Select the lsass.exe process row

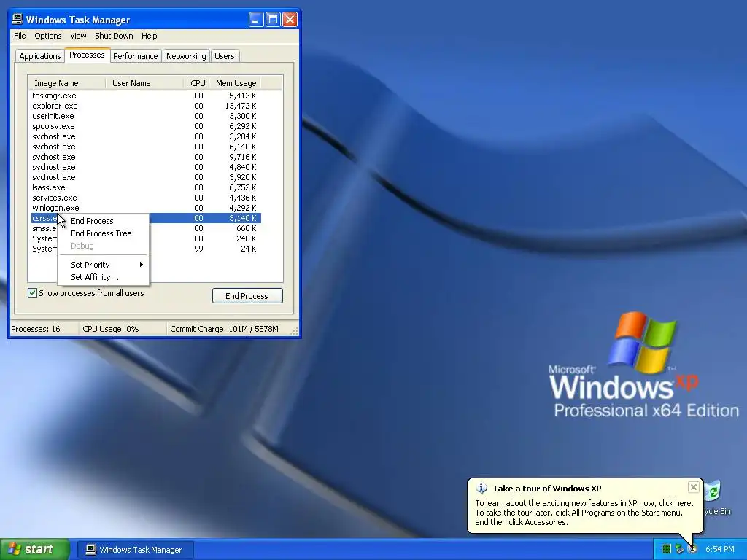tap(144, 187)
